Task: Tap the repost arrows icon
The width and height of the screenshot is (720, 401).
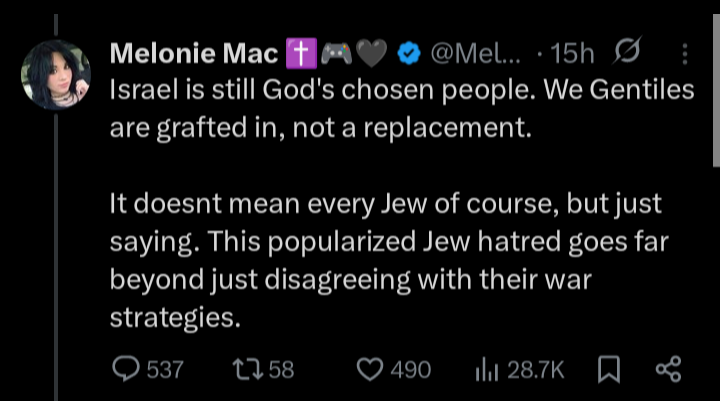Action: coord(243,369)
